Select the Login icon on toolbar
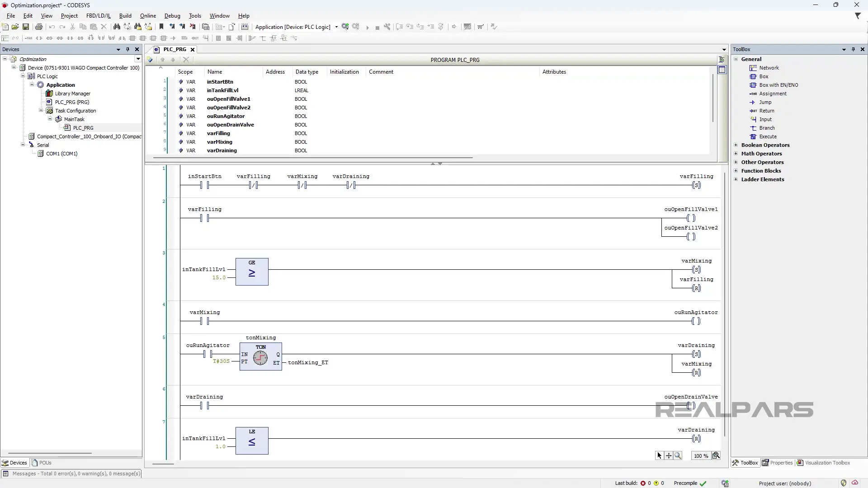Viewport: 868px width, 488px height. pyautogui.click(x=345, y=27)
